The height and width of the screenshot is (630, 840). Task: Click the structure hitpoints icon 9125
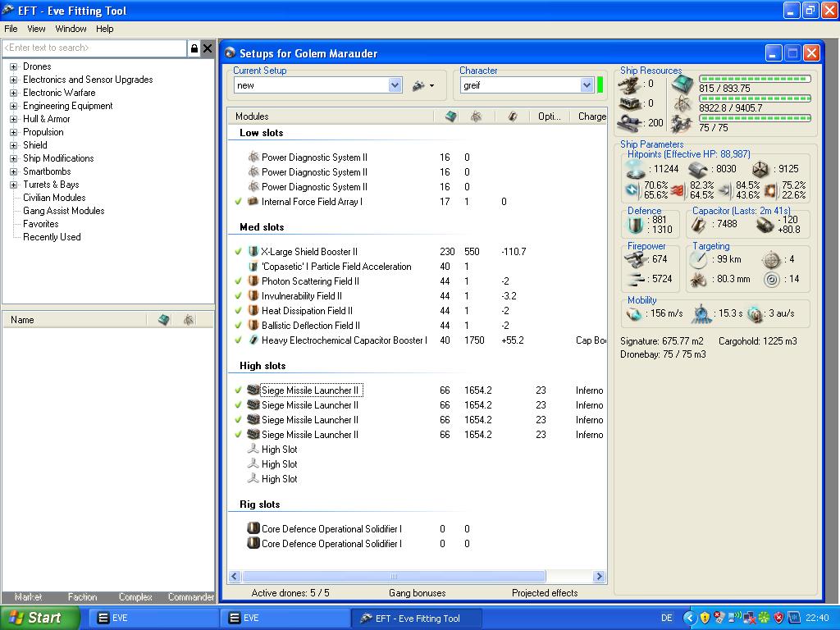[760, 169]
